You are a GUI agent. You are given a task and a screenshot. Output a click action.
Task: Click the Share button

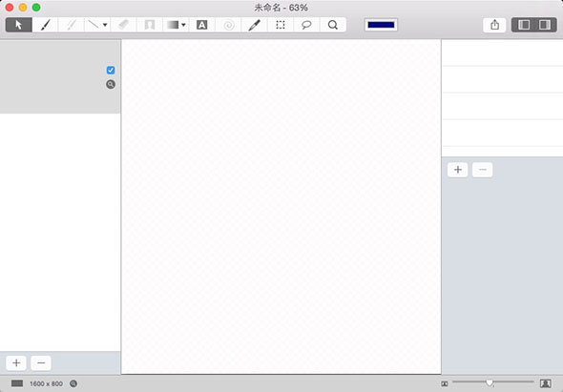click(495, 25)
